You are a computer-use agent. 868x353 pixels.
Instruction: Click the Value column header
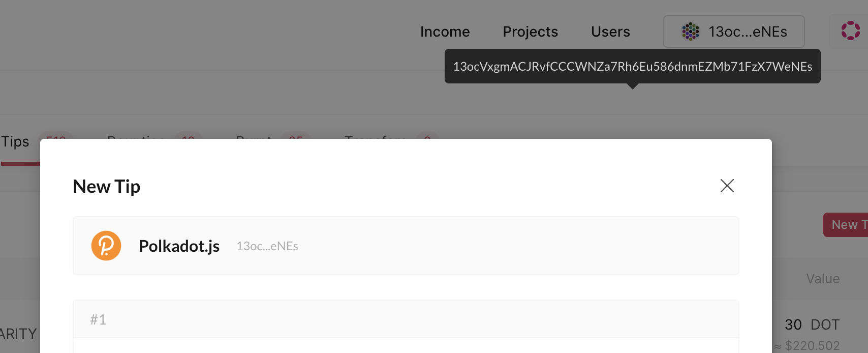click(x=822, y=279)
